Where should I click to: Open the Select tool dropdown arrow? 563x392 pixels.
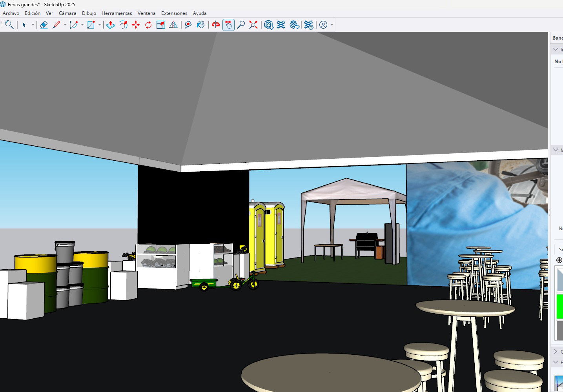(33, 25)
